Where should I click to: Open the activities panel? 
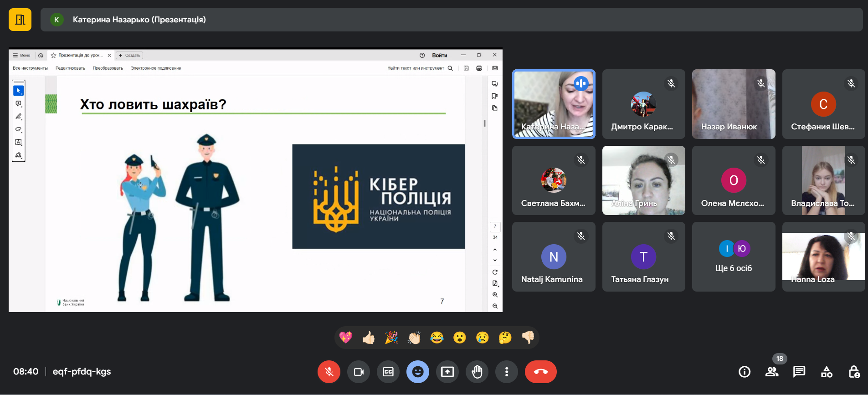827,372
